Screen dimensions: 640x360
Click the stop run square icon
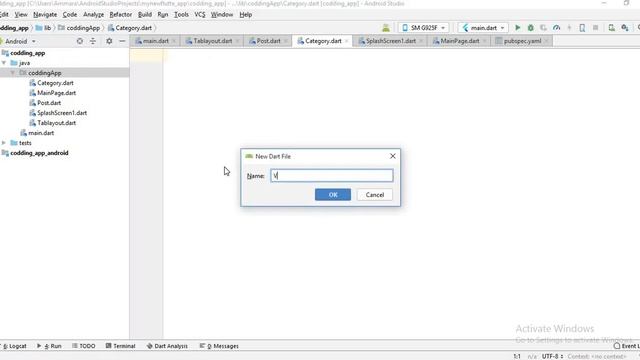[596, 28]
